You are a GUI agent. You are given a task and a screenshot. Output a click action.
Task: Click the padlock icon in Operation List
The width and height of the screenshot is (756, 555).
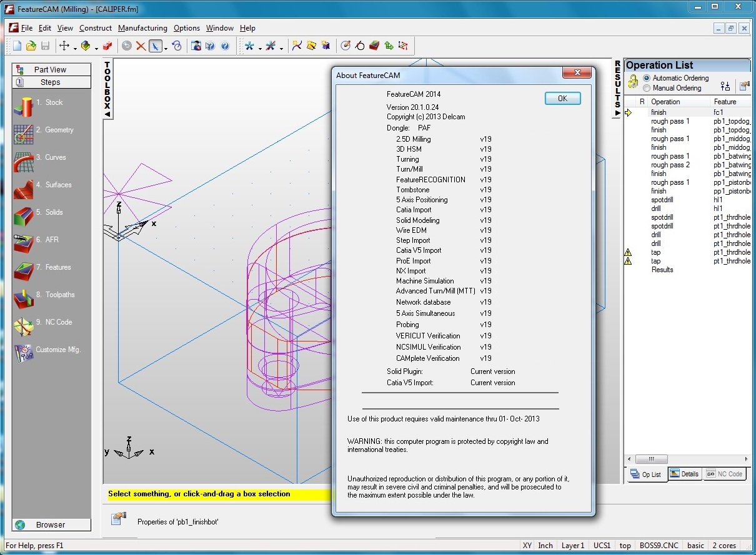(x=633, y=82)
